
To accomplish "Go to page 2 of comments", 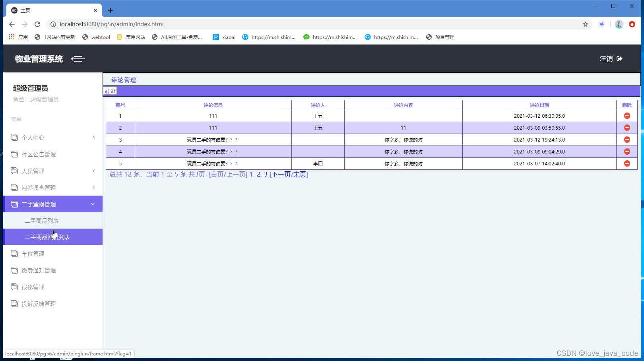I will click(258, 174).
